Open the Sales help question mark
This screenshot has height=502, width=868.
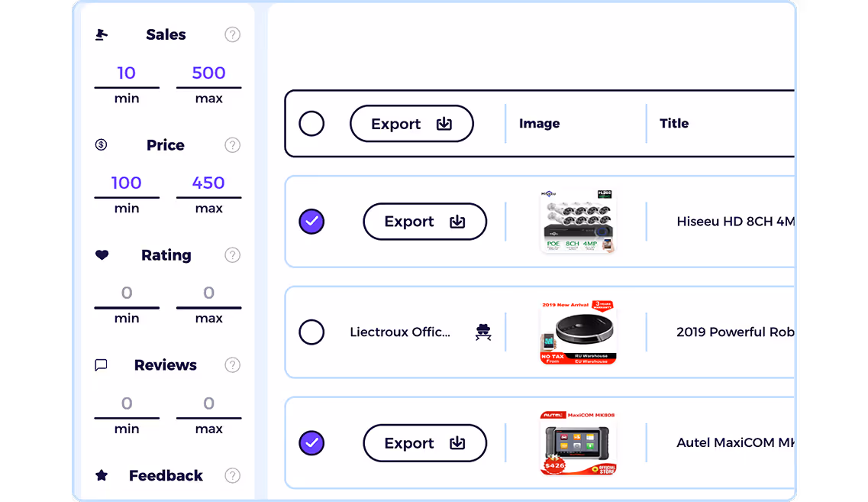[x=233, y=34]
